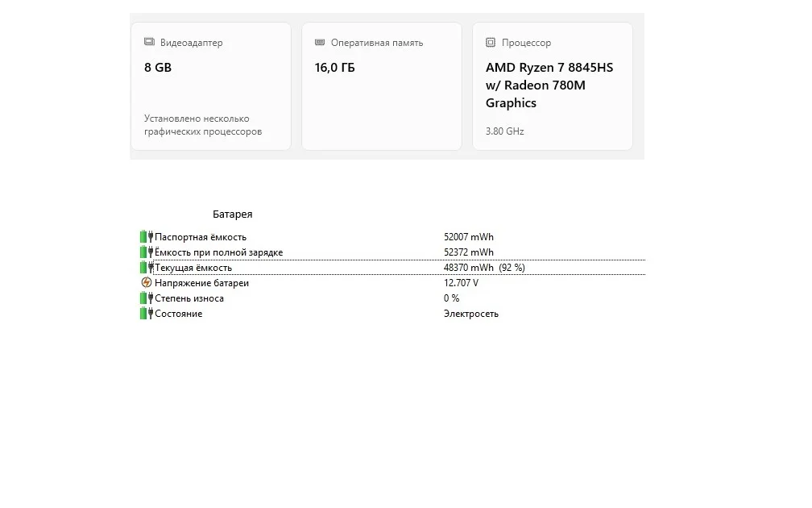Open the Видеоадаптер 8 GB card
The image size is (812, 508).
pyautogui.click(x=211, y=86)
